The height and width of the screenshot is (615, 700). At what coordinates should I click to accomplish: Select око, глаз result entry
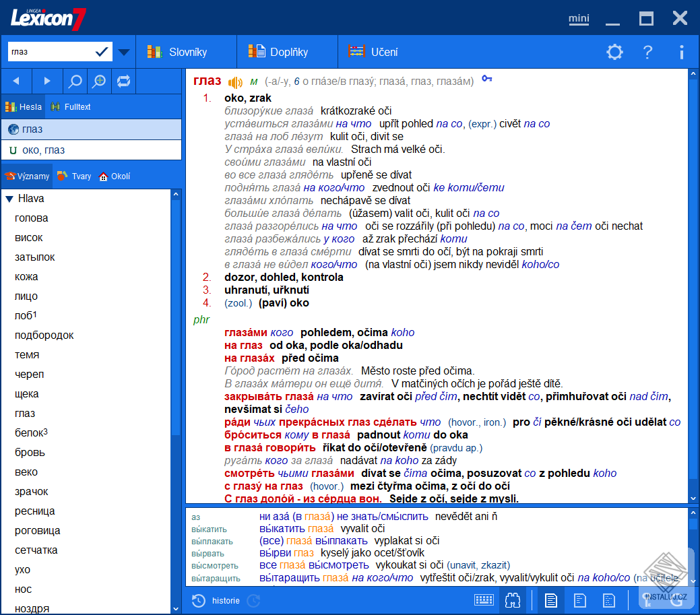[92, 150]
